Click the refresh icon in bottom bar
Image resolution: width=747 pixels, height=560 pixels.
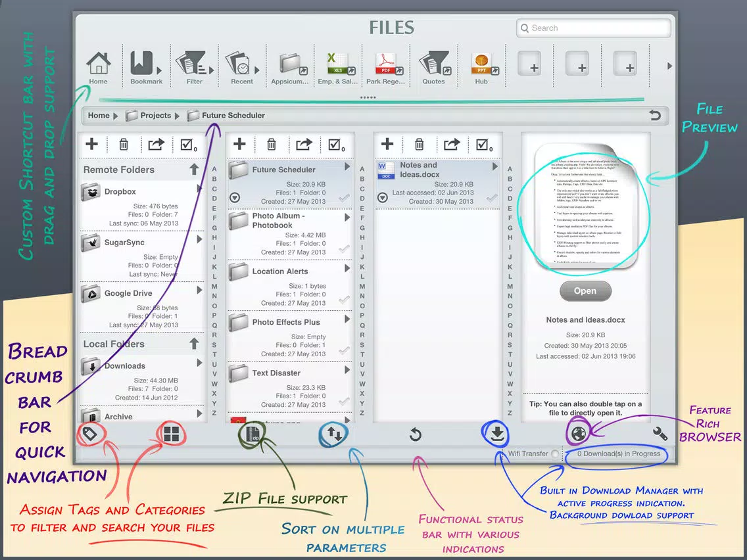[x=416, y=434]
